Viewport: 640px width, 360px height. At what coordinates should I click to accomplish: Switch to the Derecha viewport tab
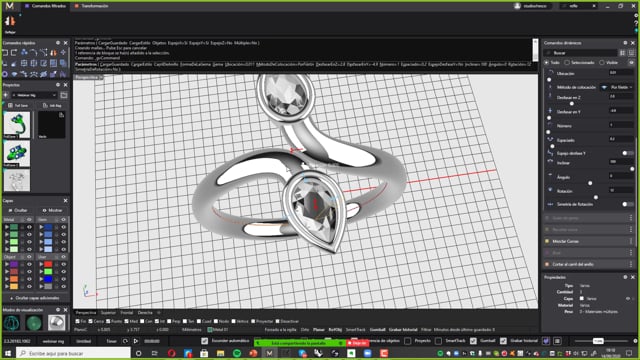145,313
